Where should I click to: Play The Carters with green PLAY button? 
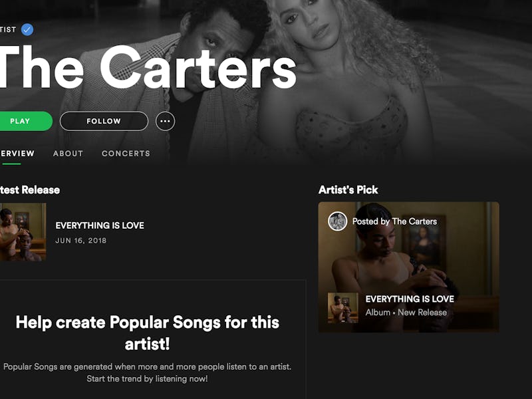pos(24,121)
